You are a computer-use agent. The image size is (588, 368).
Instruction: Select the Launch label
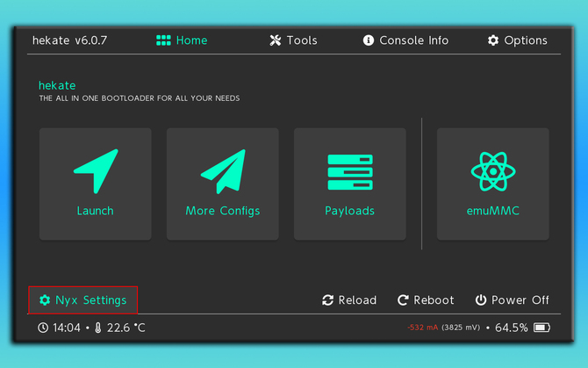(96, 211)
